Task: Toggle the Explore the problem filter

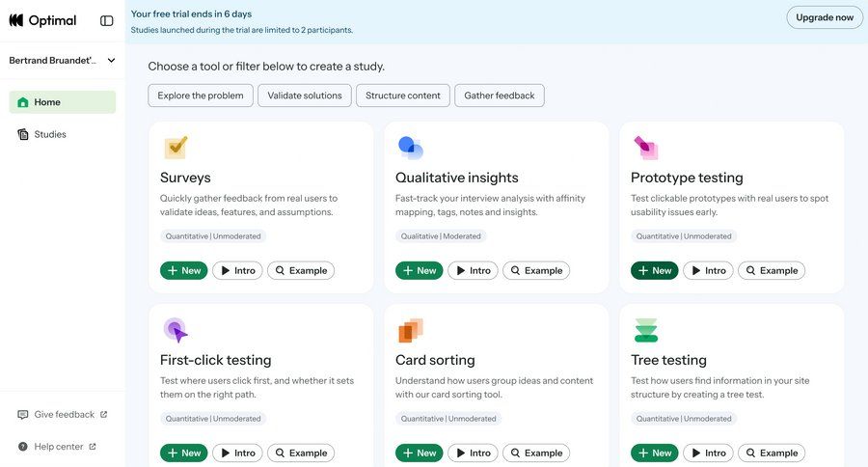Action: tap(201, 96)
